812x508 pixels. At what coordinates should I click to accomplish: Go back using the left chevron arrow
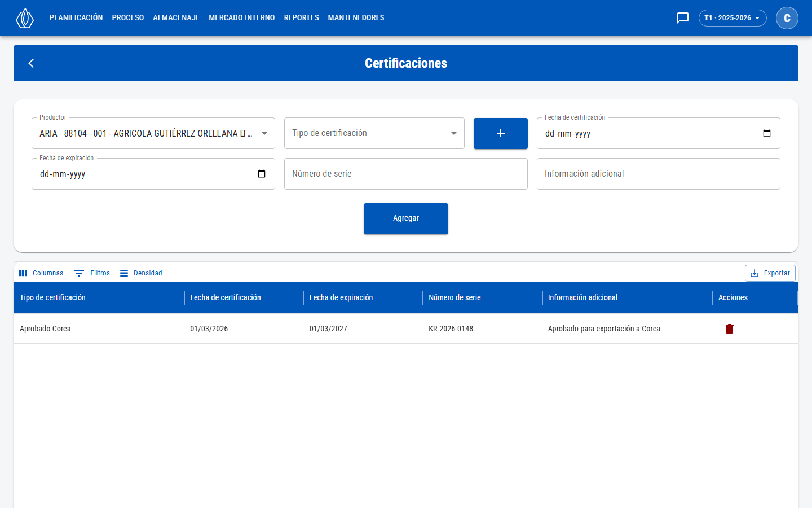click(31, 63)
